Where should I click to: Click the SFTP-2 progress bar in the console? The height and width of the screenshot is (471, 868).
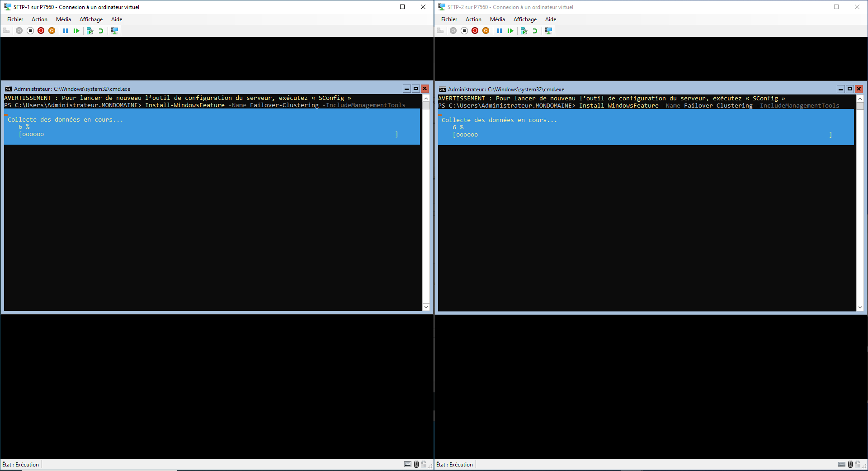[x=642, y=135]
